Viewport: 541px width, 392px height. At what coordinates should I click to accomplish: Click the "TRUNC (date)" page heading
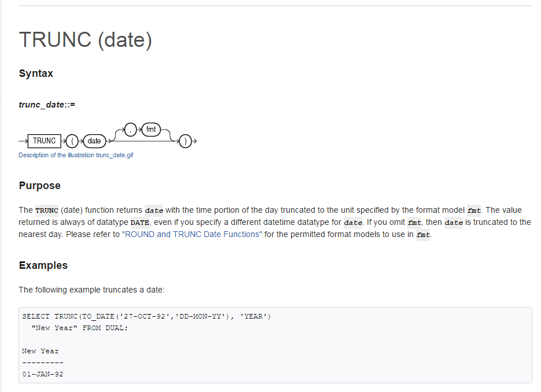[85, 39]
